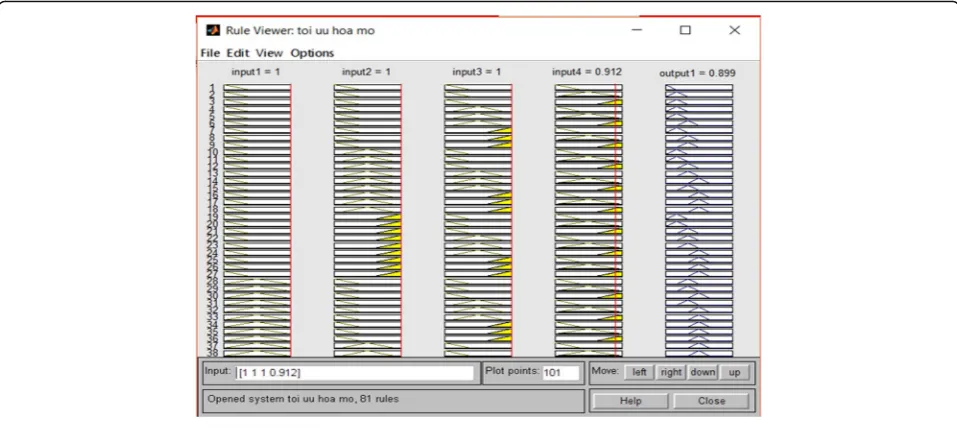Minimize the Rule Viewer window

(x=637, y=30)
